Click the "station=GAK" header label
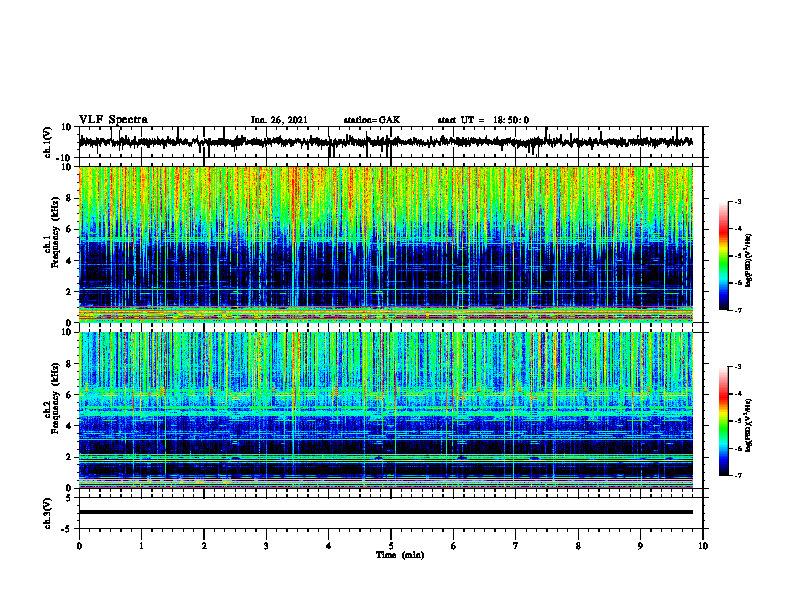This screenshot has height=612, width=792. (x=372, y=120)
